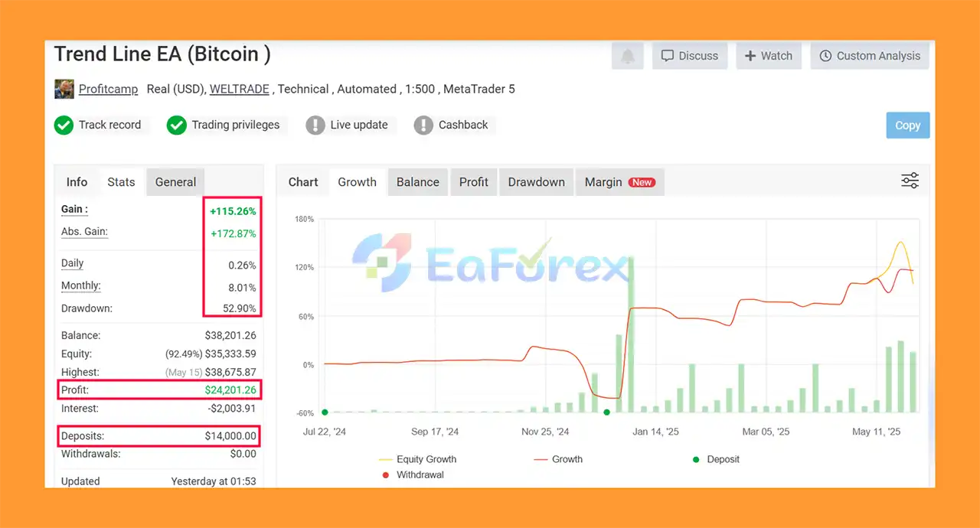The image size is (980, 528).
Task: Click the +172.87% absolute gain value
Action: pyautogui.click(x=234, y=234)
